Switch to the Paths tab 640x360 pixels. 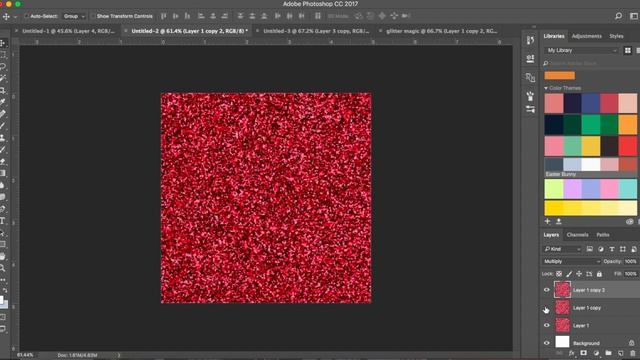(x=603, y=235)
